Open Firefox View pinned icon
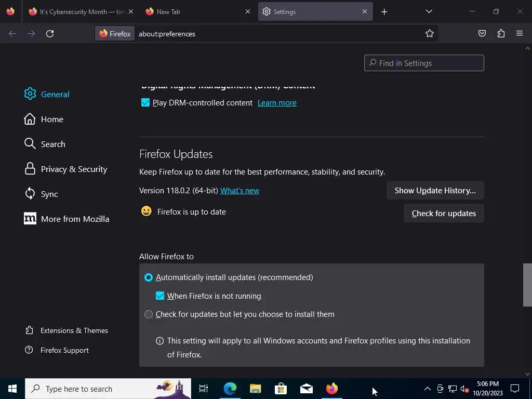532x399 pixels. 10,11
